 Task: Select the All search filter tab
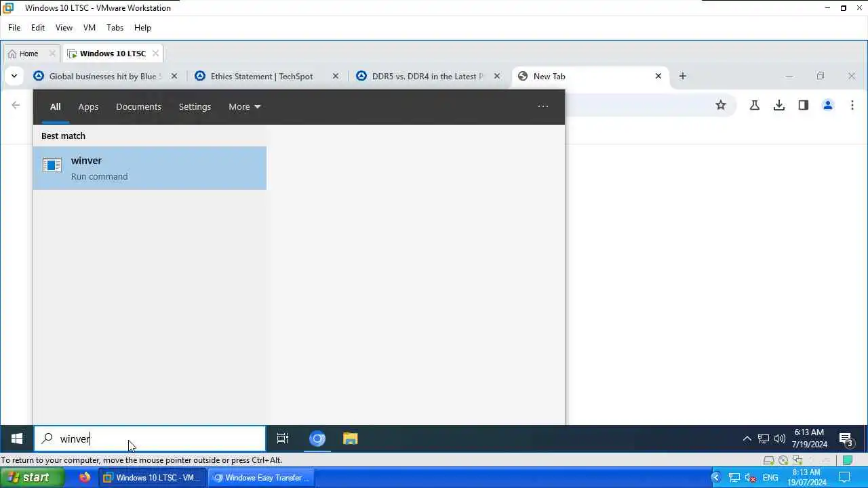(55, 106)
